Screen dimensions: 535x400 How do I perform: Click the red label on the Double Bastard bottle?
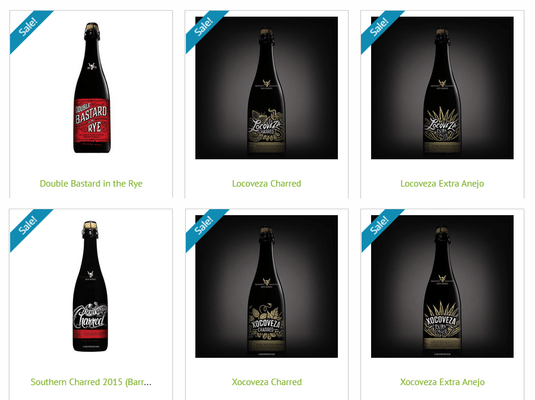(92, 120)
